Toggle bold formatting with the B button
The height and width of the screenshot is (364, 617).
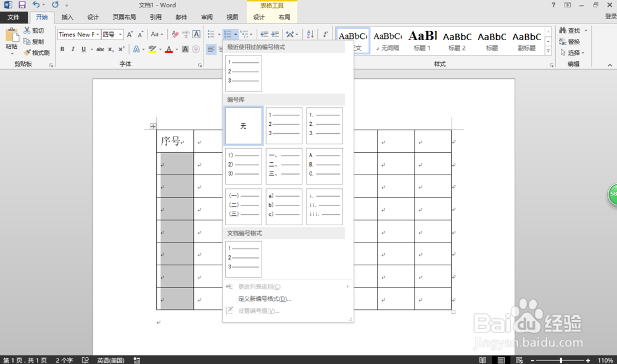(x=62, y=48)
